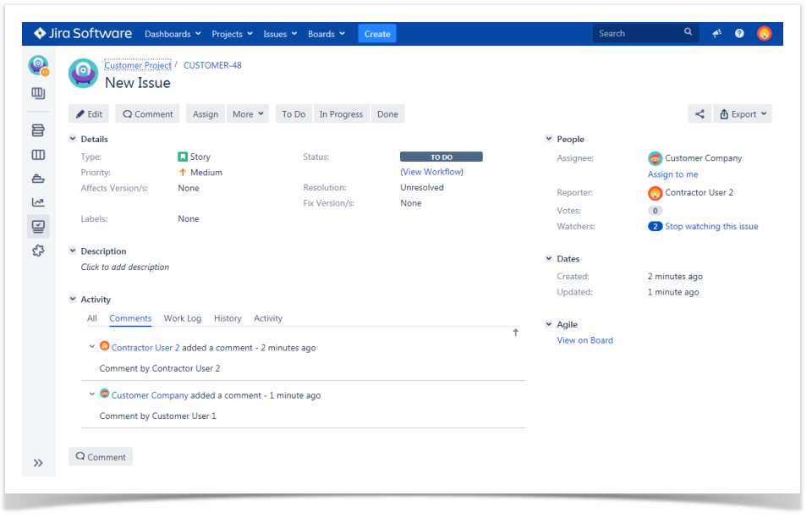Select the Active Sprints board icon
This screenshot has width=812, height=518.
click(38, 154)
